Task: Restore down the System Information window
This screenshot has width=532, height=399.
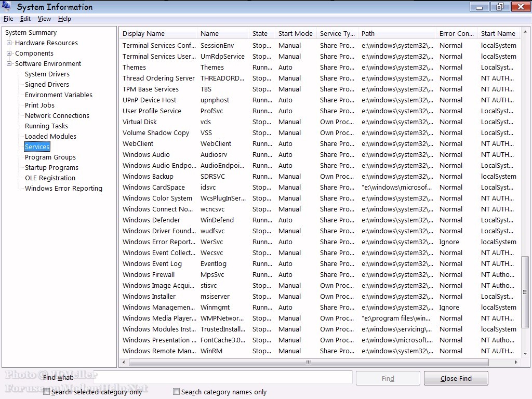Action: 499,7
